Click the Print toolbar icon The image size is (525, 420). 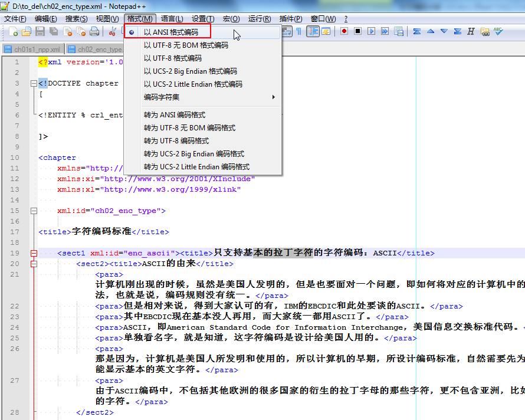click(94, 32)
